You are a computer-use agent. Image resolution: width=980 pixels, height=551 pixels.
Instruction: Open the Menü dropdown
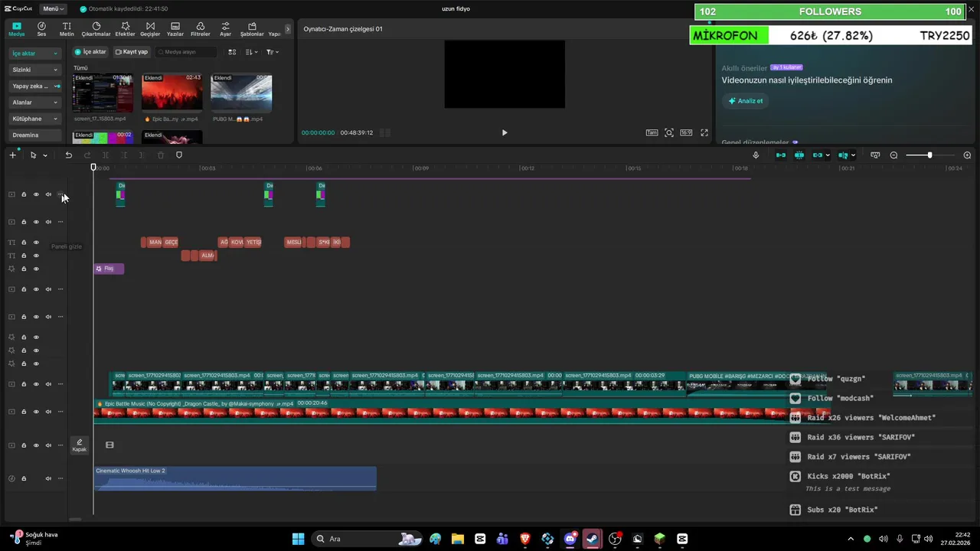[54, 8]
